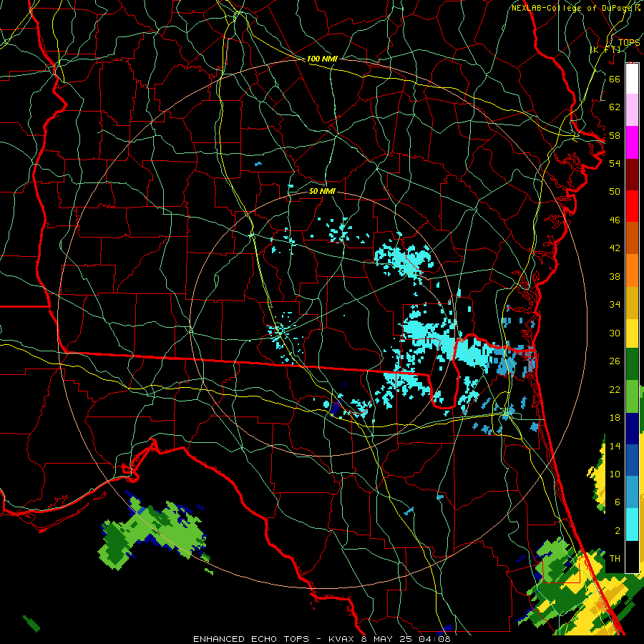644x644 pixels.
Task: Click the legend value "66"
Action: (615, 79)
